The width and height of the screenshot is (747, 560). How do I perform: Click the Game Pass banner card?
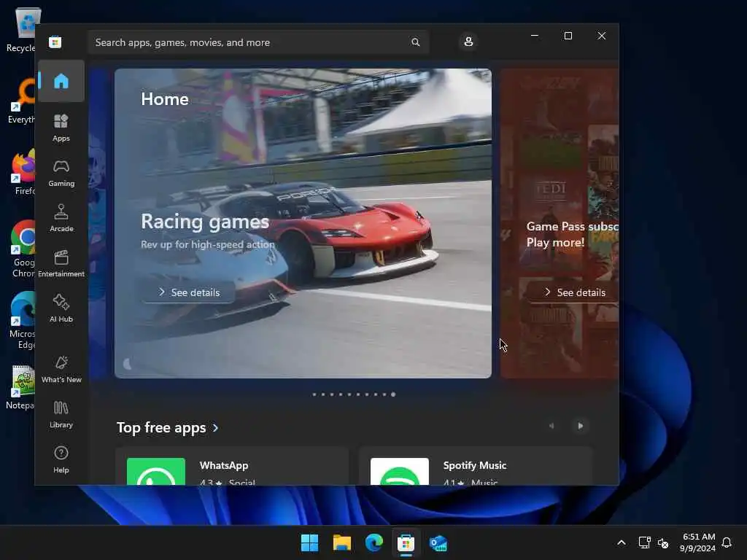pos(560,223)
